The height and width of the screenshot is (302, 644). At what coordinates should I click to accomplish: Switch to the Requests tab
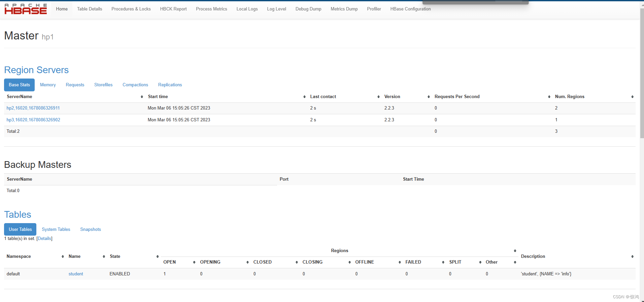coord(75,85)
